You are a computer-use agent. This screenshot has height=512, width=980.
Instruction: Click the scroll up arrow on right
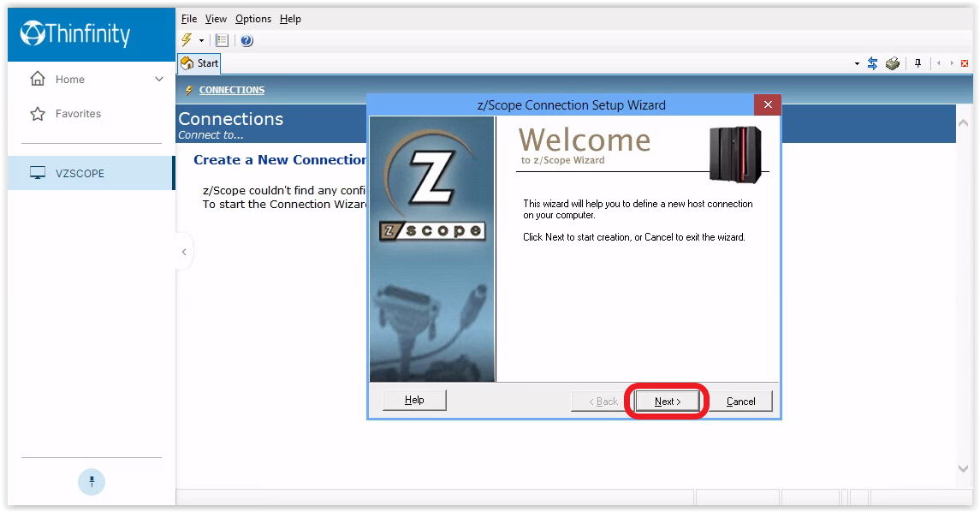(x=963, y=123)
